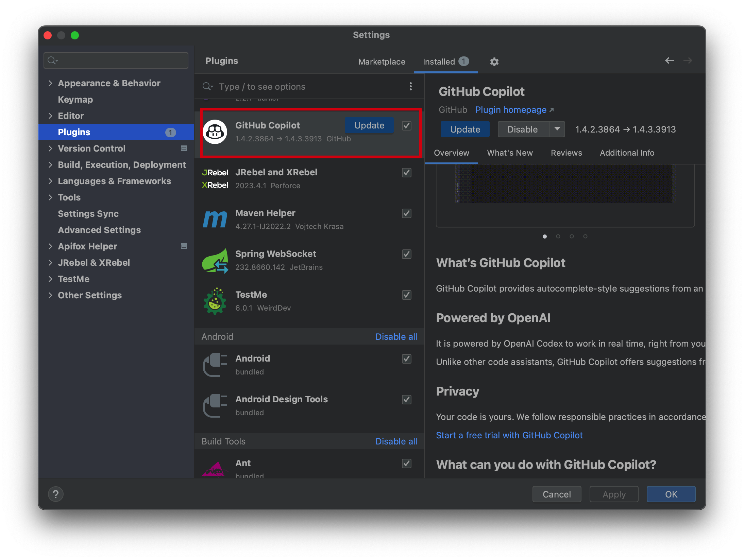
Task: Go forward with the right arrow
Action: point(688,60)
